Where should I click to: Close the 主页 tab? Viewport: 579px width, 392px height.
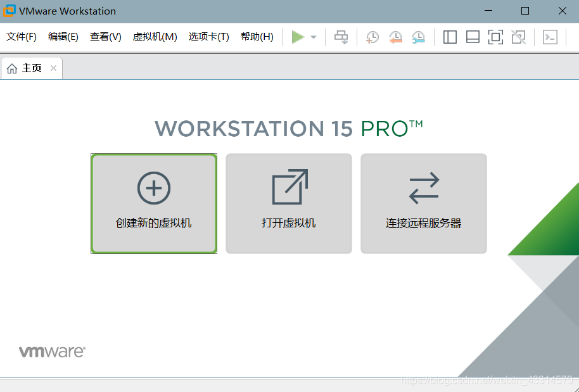coord(54,68)
